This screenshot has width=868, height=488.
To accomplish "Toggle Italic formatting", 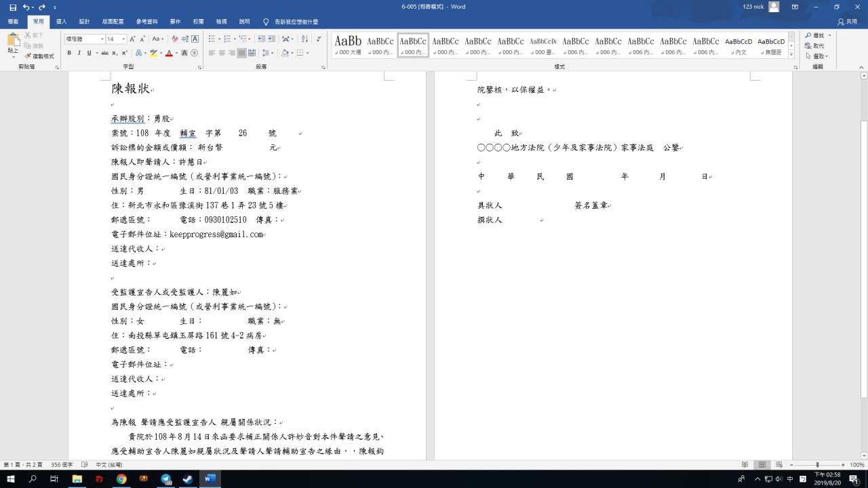I will 79,53.
